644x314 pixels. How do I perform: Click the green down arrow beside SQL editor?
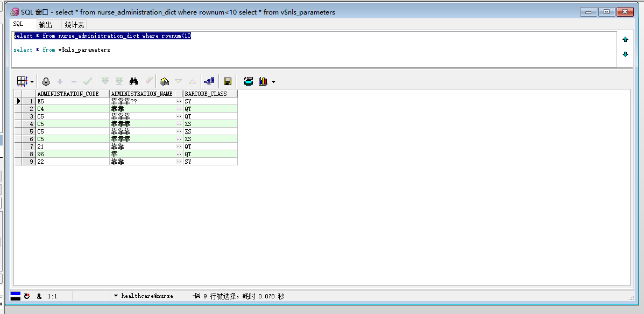625,54
